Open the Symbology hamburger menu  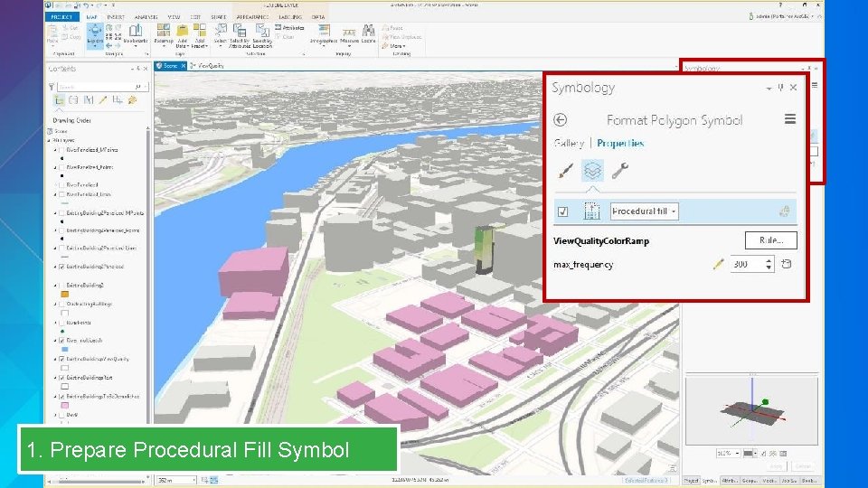click(790, 118)
